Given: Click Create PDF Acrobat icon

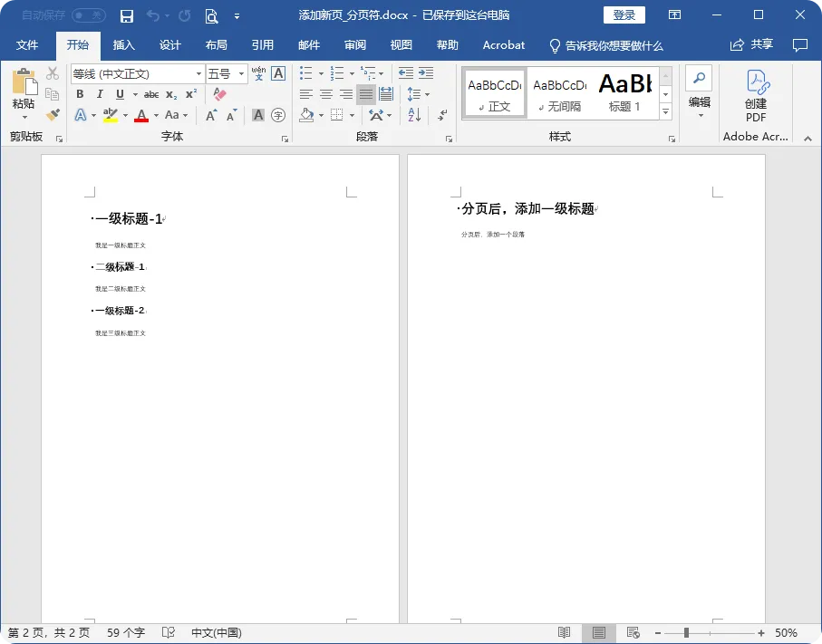Looking at the screenshot, I should [x=756, y=96].
